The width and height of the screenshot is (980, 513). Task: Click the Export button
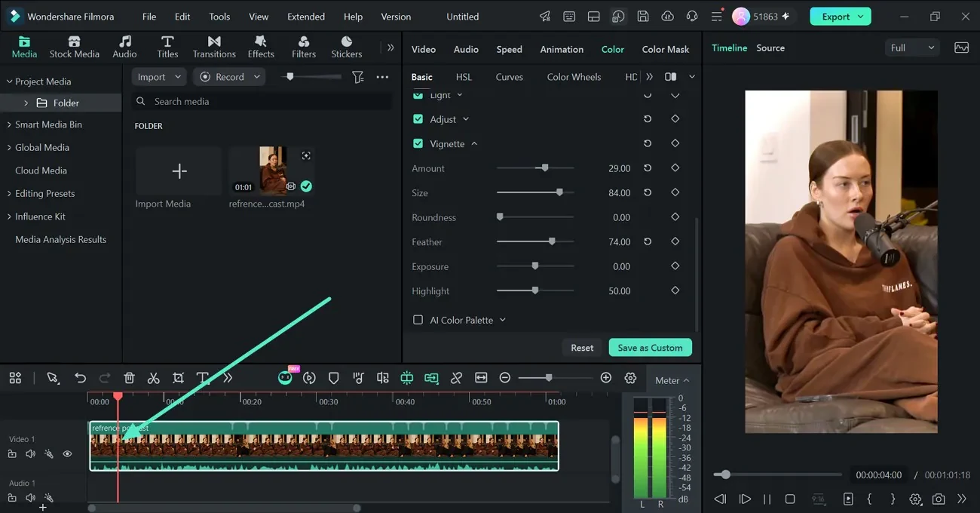[841, 17]
